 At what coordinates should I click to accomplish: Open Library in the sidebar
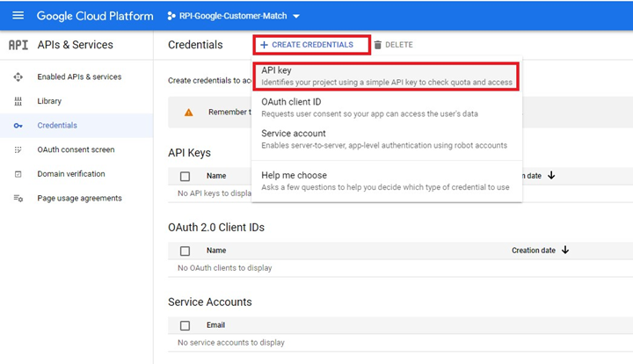coord(49,101)
